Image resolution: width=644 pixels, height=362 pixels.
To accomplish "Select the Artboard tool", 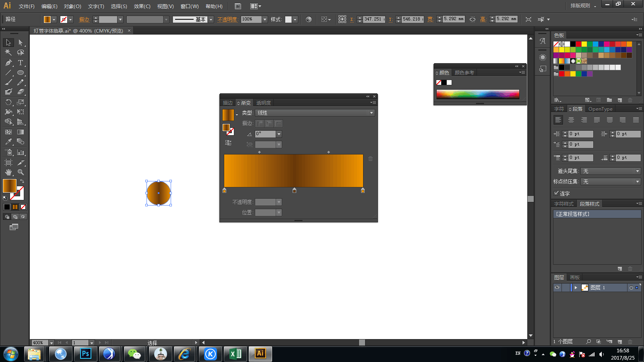I will pos(8,162).
